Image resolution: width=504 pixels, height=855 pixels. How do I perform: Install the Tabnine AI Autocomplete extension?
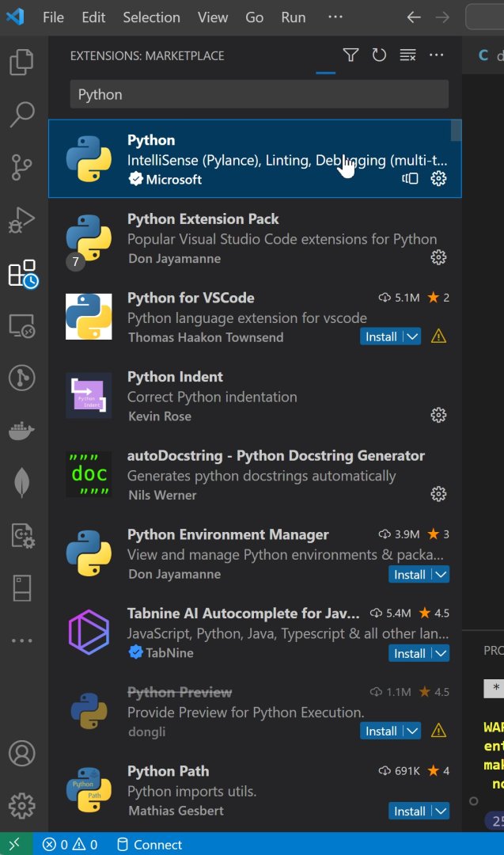(x=409, y=653)
